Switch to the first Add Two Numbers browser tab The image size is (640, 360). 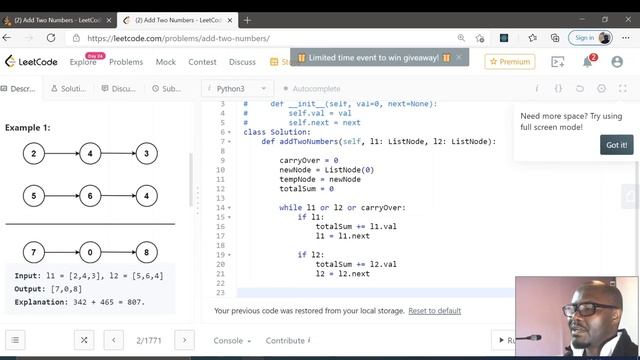pyautogui.click(x=57, y=20)
